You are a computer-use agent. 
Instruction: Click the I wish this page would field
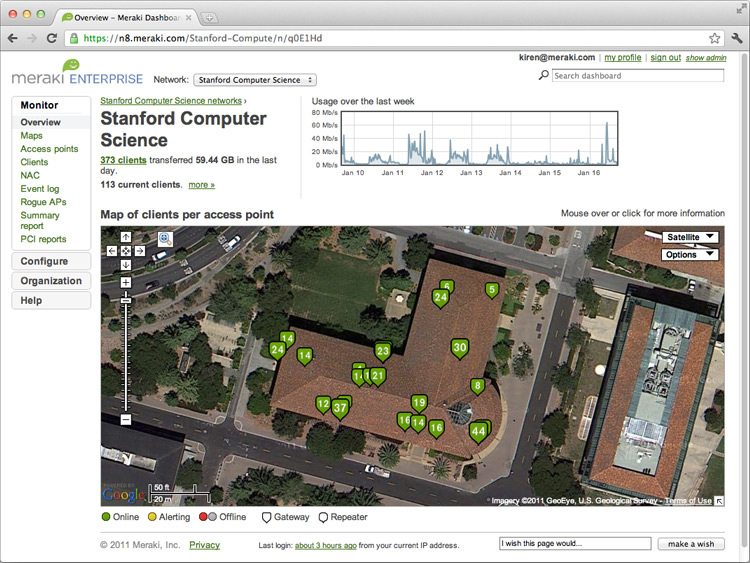575,543
